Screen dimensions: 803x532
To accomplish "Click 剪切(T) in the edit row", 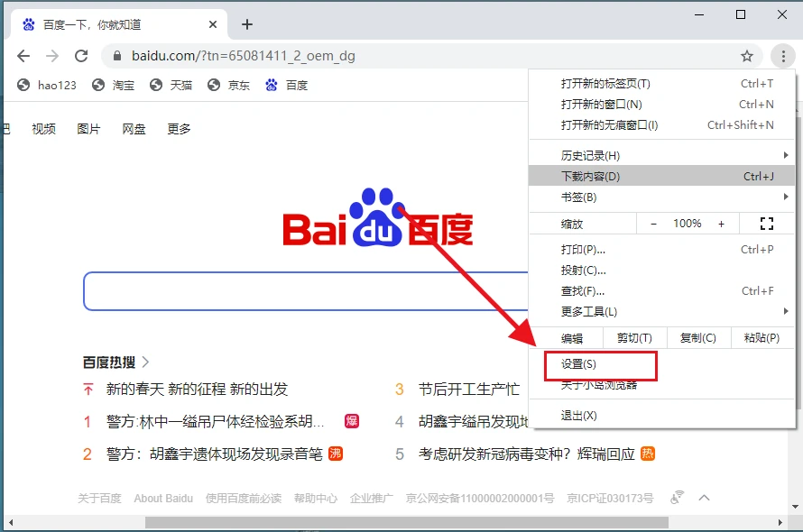I will point(634,338).
